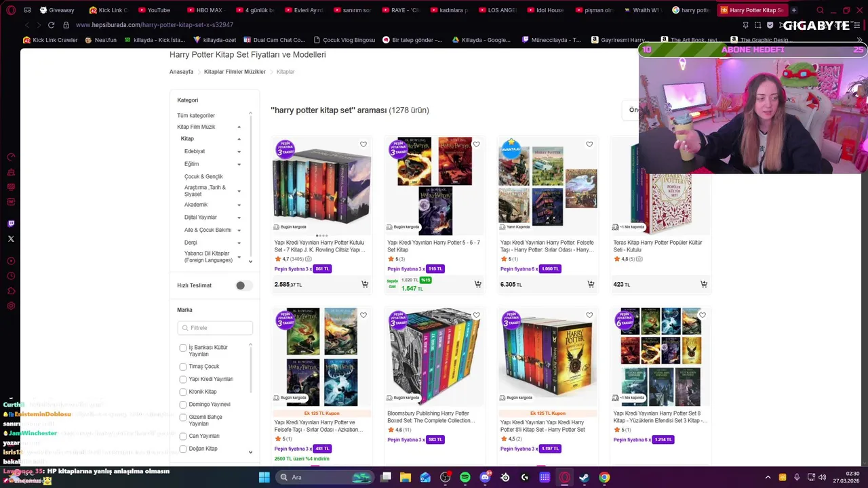
Task: Check the Kronik Kitap brand filter
Action: [x=183, y=392]
